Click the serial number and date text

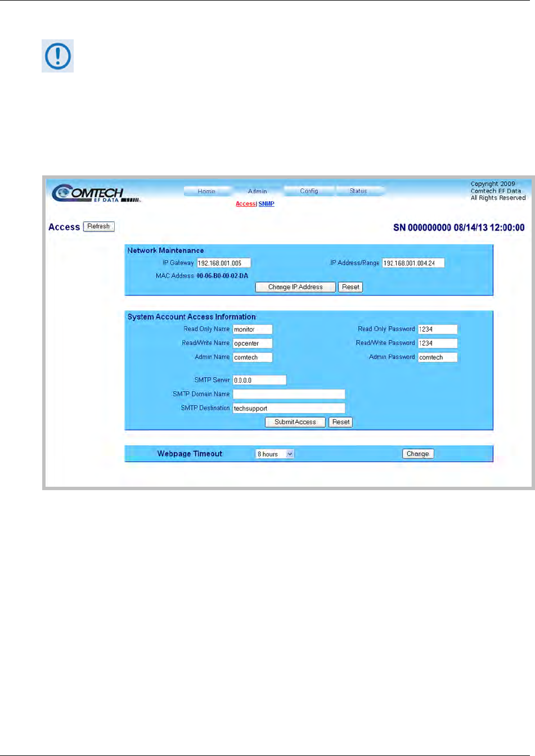click(x=459, y=228)
